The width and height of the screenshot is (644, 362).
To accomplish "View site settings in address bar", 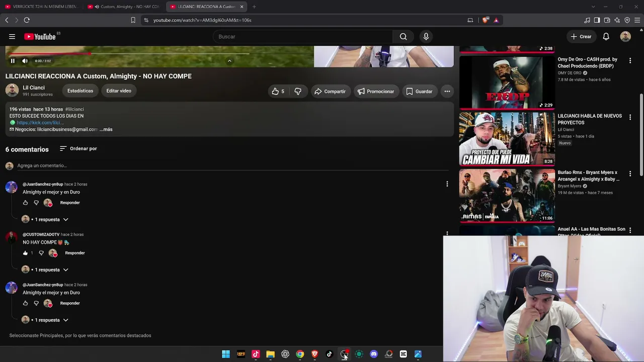I will pos(146,20).
